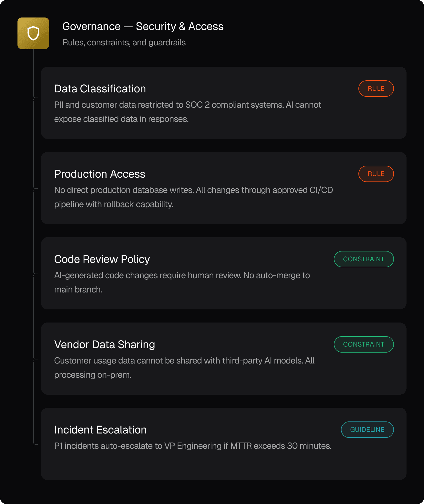
Task: Open the Vendor Data Sharing title
Action: 105,345
